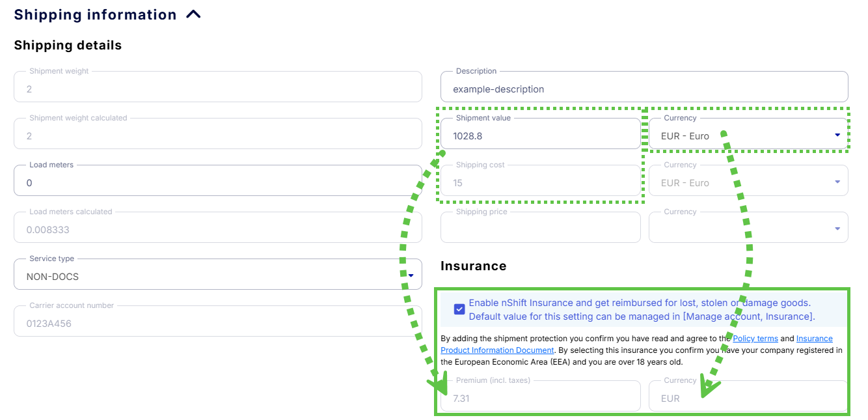Click the Premium (incl. taxes) field
868x420 pixels.
540,398
